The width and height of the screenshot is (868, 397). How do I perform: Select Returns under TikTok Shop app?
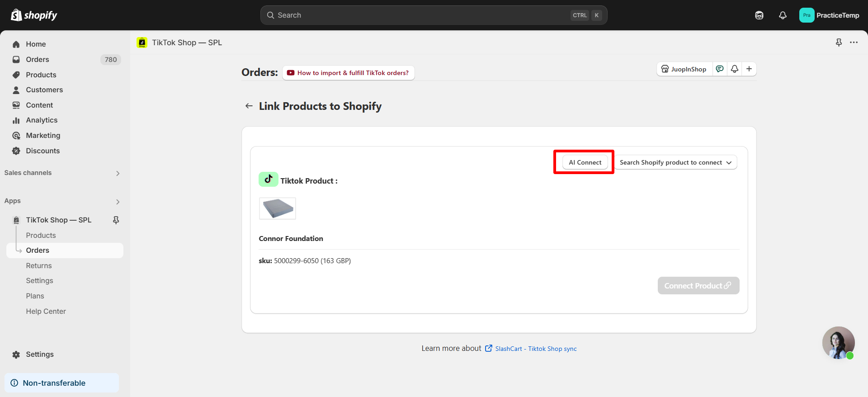click(x=39, y=266)
